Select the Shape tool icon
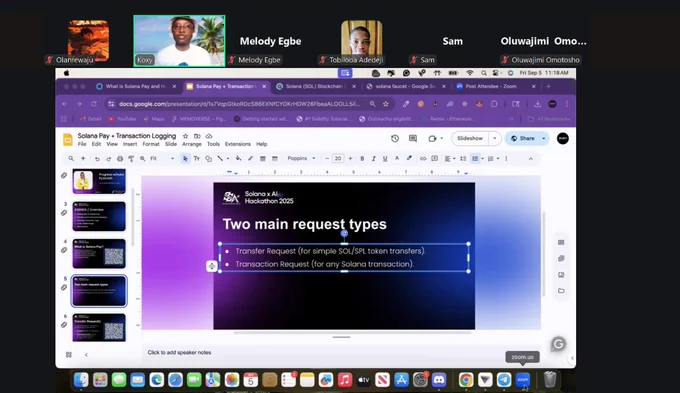Image resolution: width=680 pixels, height=393 pixels. point(208,159)
